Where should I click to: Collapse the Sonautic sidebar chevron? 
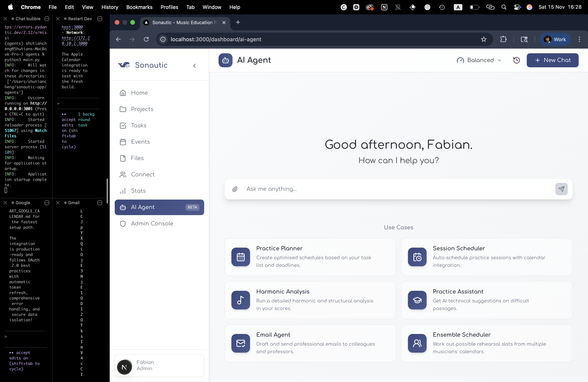coord(194,66)
